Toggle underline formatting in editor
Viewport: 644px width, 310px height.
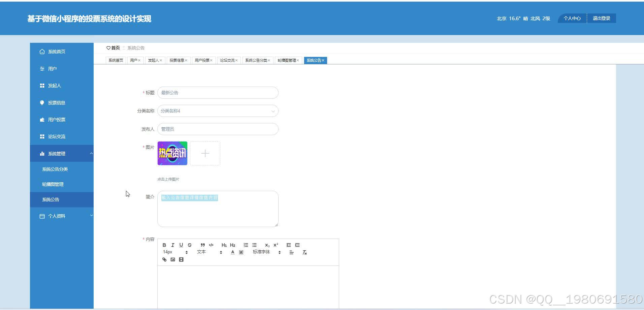(181, 245)
